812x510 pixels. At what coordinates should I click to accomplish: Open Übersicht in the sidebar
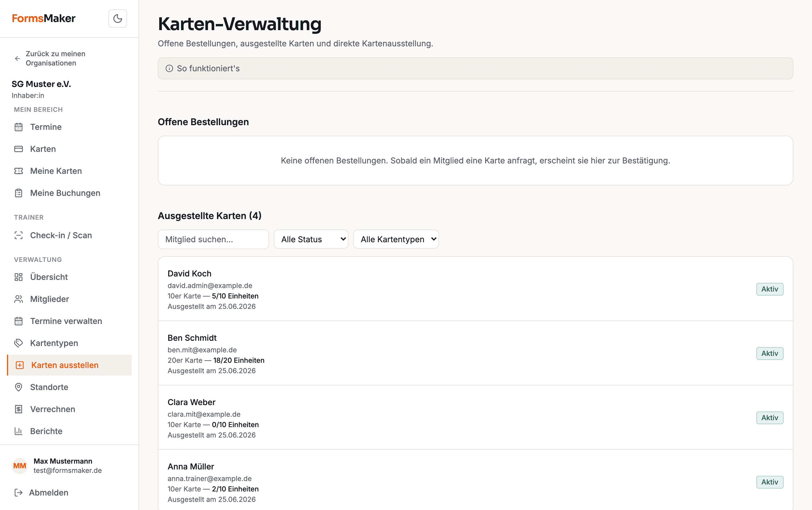point(69,277)
